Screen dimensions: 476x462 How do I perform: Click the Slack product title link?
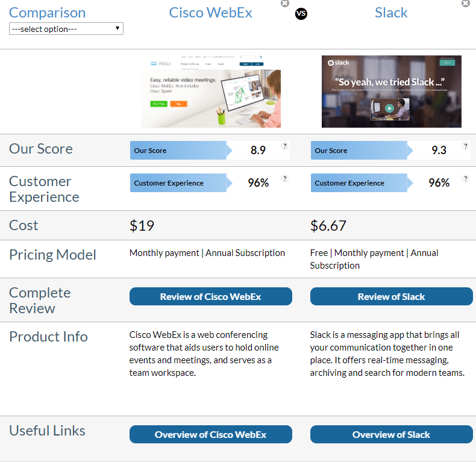[x=391, y=13]
